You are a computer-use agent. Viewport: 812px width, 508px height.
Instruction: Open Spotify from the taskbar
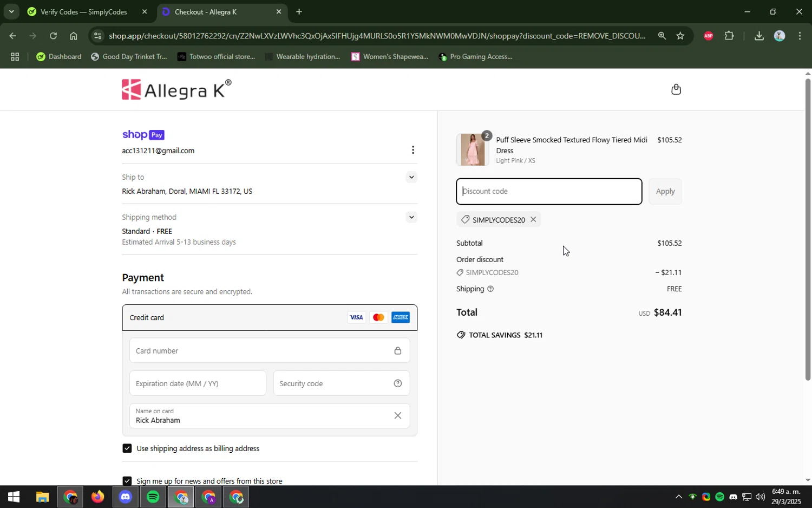(153, 497)
